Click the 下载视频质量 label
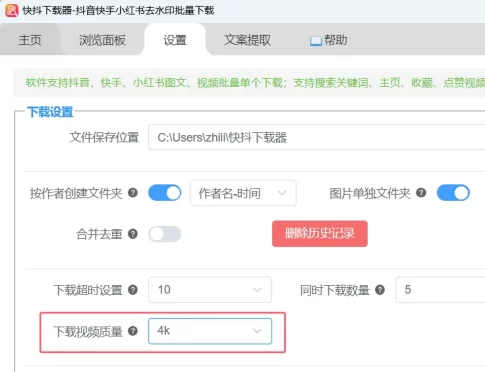The image size is (485, 372). (88, 332)
